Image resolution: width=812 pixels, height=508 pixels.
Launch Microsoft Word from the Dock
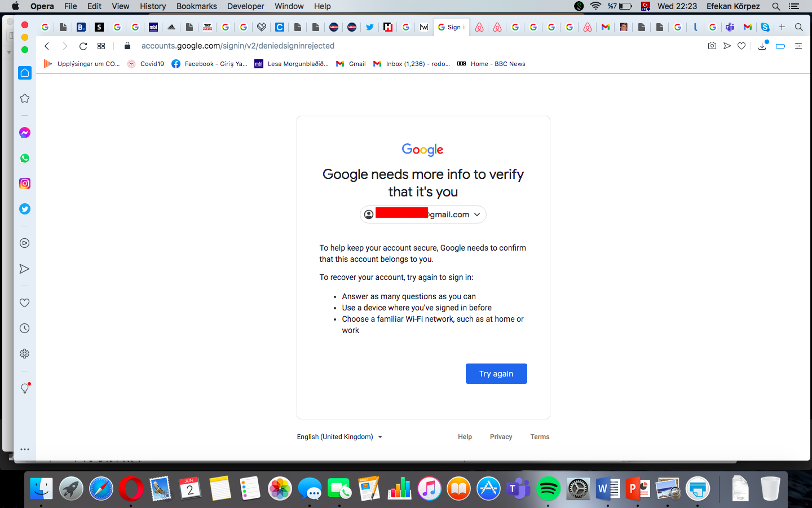(608, 489)
